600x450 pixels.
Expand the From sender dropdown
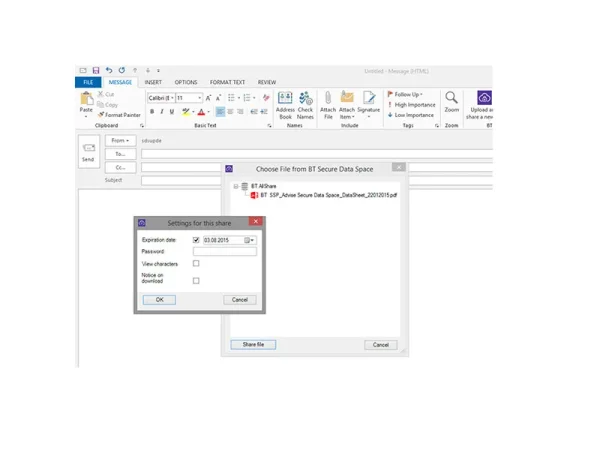pos(119,141)
